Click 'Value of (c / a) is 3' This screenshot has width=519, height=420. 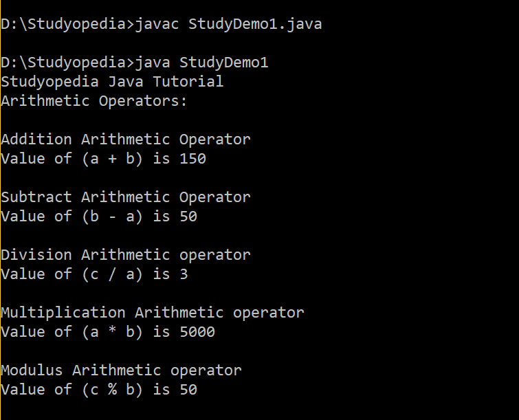94,274
